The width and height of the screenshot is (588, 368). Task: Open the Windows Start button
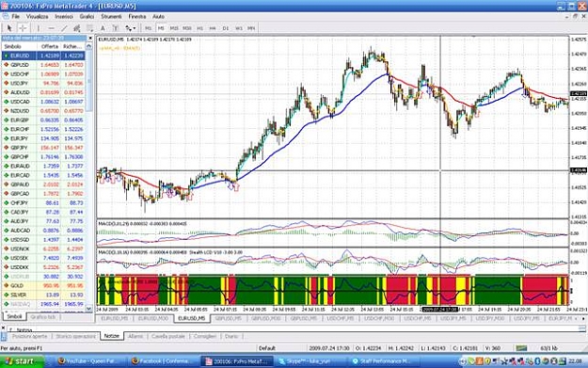(x=22, y=361)
